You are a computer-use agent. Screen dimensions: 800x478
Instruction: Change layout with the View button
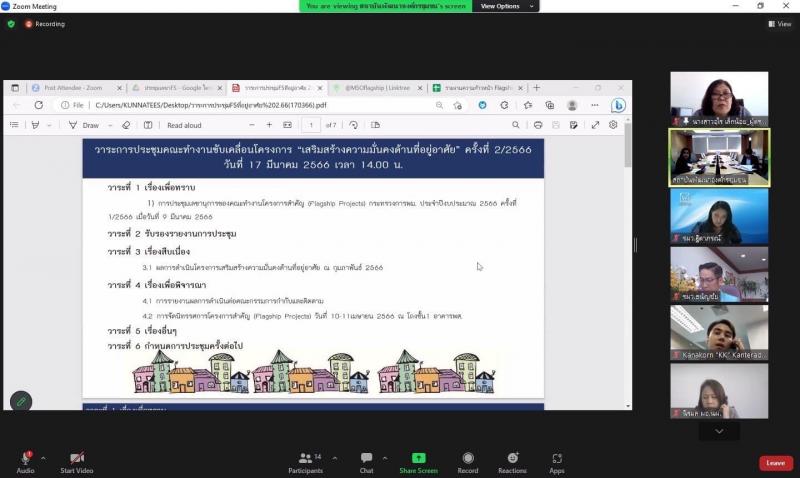tap(780, 23)
